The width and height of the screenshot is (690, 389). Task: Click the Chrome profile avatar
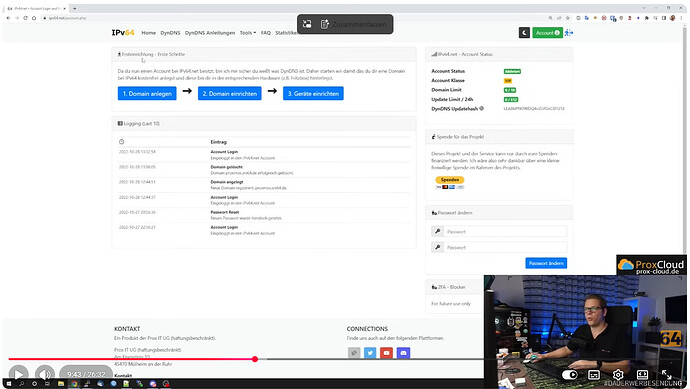pyautogui.click(x=672, y=18)
